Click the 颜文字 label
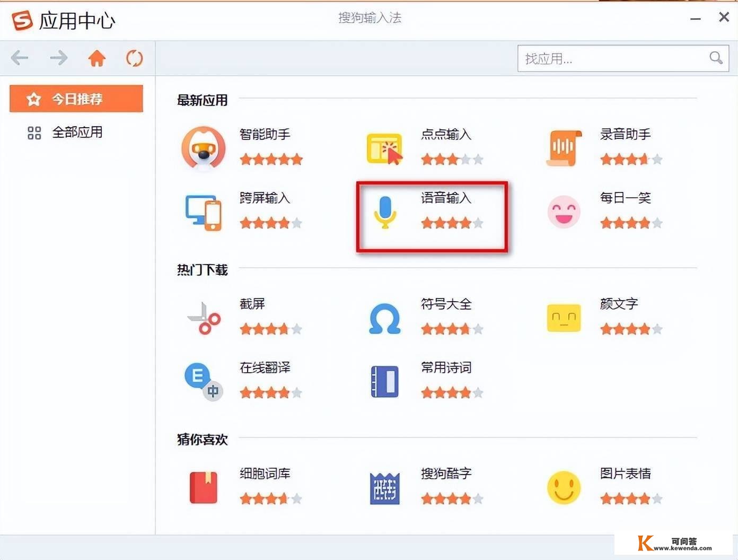Viewport: 738px width, 560px height. [619, 304]
